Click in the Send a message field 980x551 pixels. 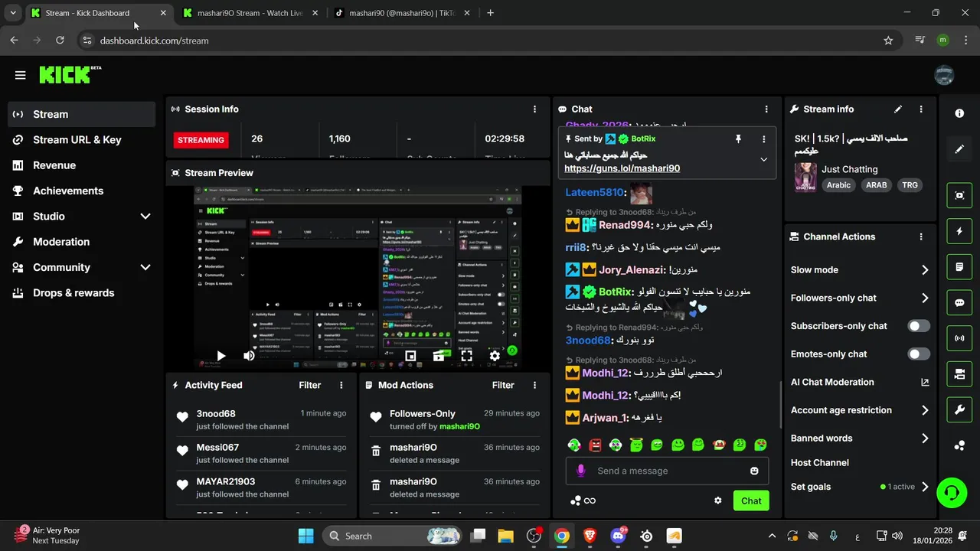(668, 471)
